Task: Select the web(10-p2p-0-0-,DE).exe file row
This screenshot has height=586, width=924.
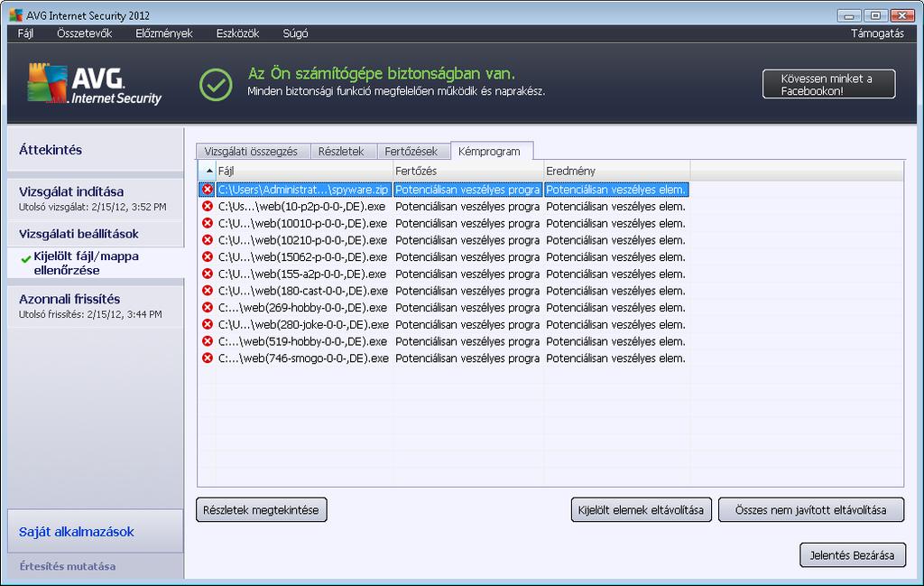Action: click(x=444, y=207)
